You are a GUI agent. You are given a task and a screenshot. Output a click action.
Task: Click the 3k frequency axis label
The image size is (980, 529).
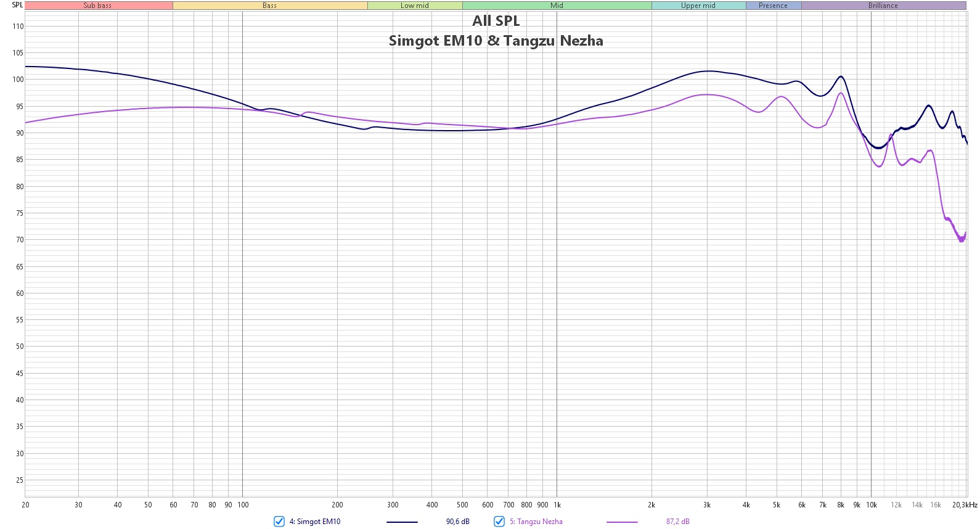click(707, 505)
